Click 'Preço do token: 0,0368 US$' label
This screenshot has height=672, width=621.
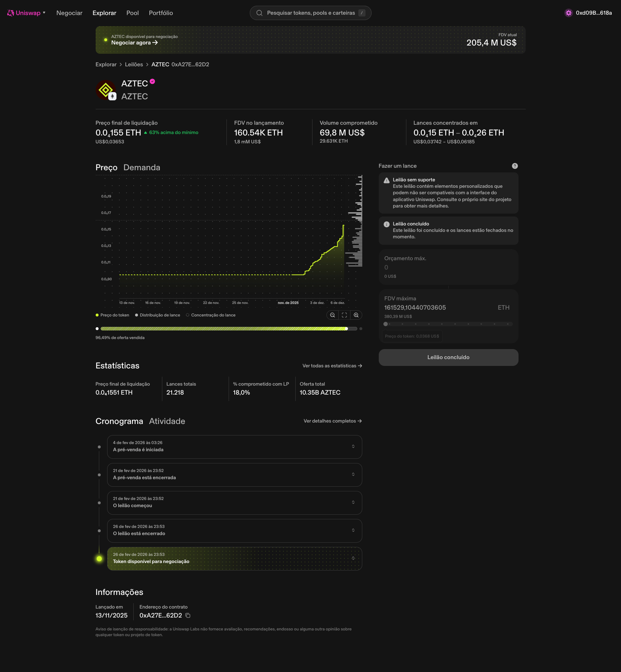tap(412, 336)
